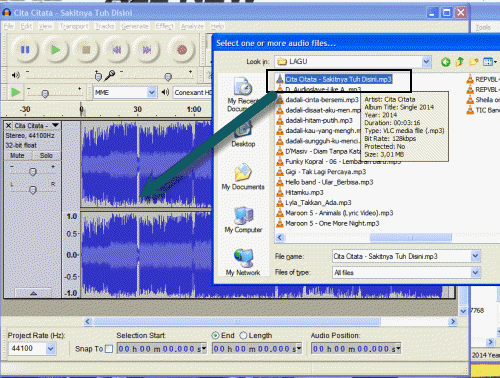Image resolution: width=500 pixels, height=378 pixels.
Task: Create a new folder in dialog
Action: (474, 62)
